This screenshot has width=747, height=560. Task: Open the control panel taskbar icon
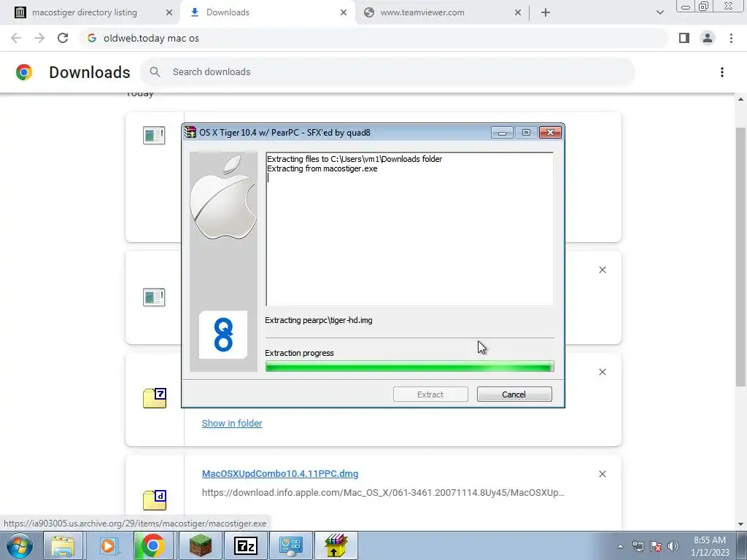coord(290,545)
